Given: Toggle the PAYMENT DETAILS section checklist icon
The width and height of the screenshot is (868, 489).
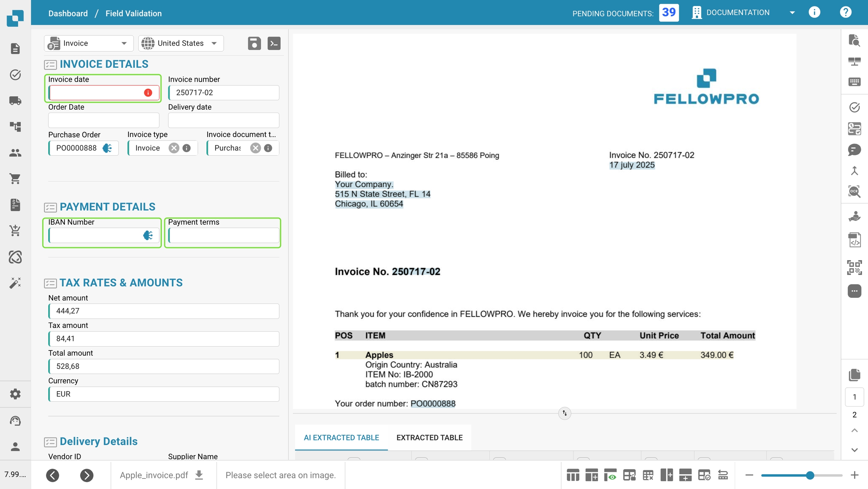Looking at the screenshot, I should click(50, 207).
